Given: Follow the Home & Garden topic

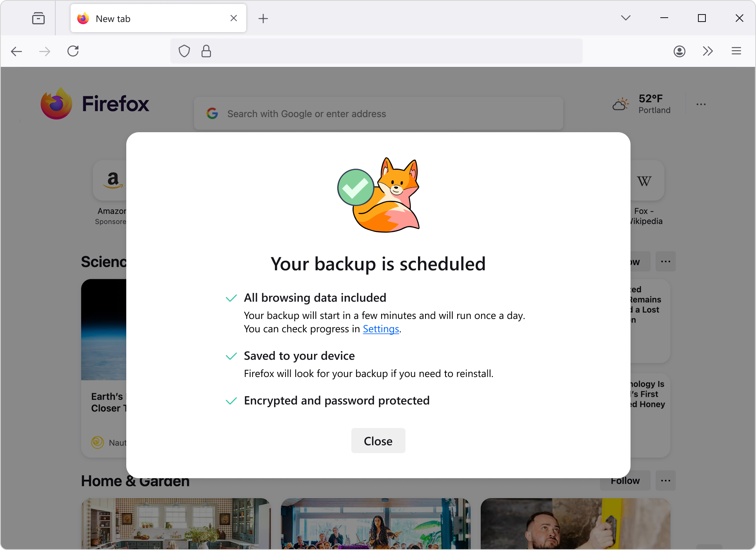Looking at the screenshot, I should coord(625,481).
